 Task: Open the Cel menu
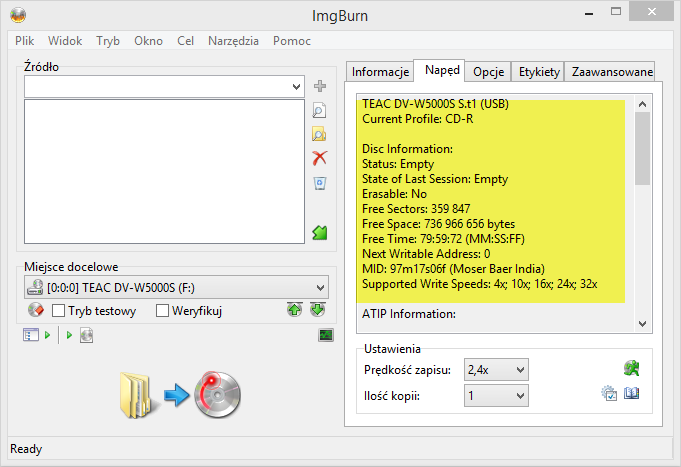point(185,41)
